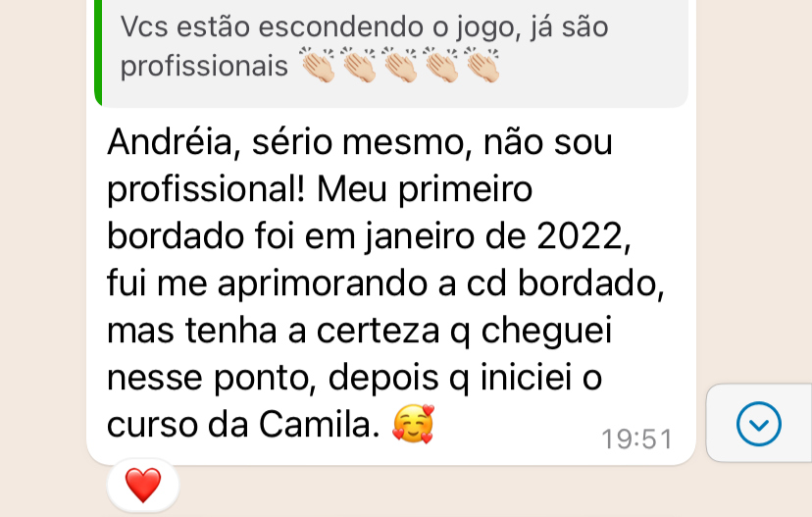Tap the line 'nesse ponto, depois q iniciei o'

coord(355,378)
